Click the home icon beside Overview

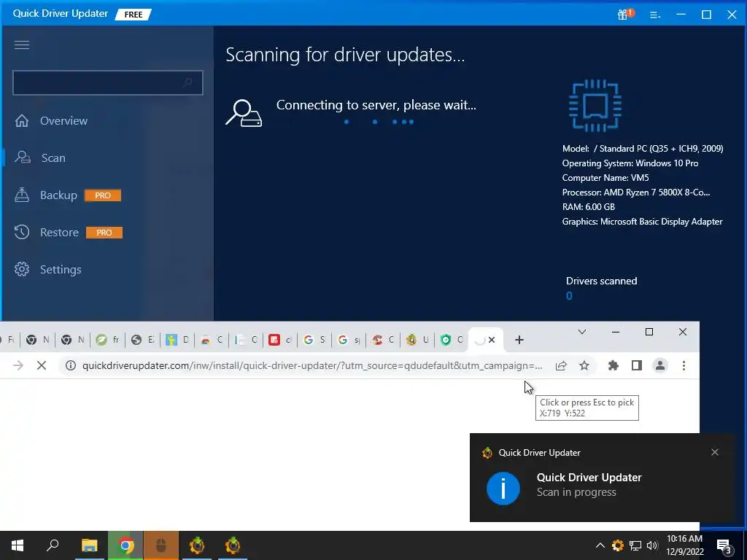22,121
